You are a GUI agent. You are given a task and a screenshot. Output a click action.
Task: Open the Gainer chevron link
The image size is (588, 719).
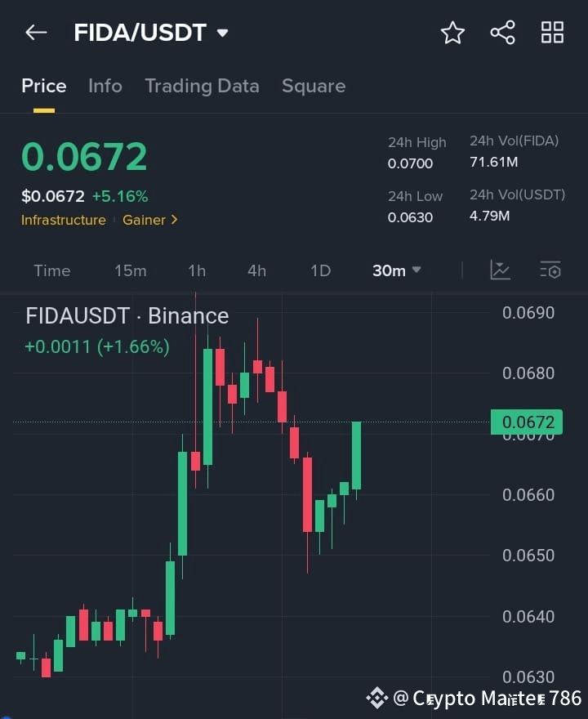click(x=150, y=220)
